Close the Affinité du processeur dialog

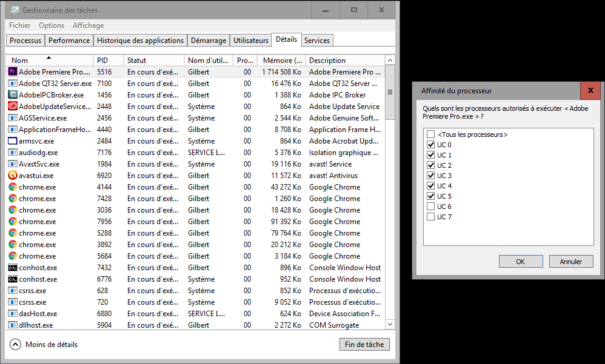(x=590, y=91)
